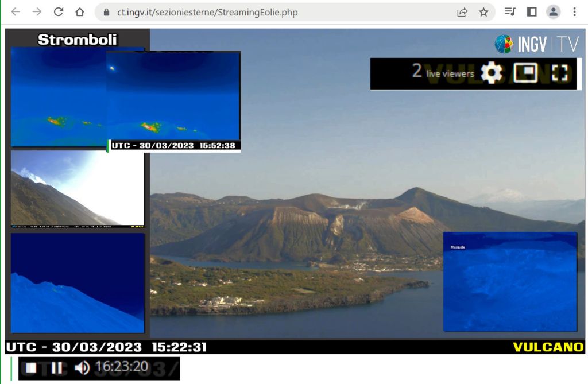Open the player settings gear

491,73
